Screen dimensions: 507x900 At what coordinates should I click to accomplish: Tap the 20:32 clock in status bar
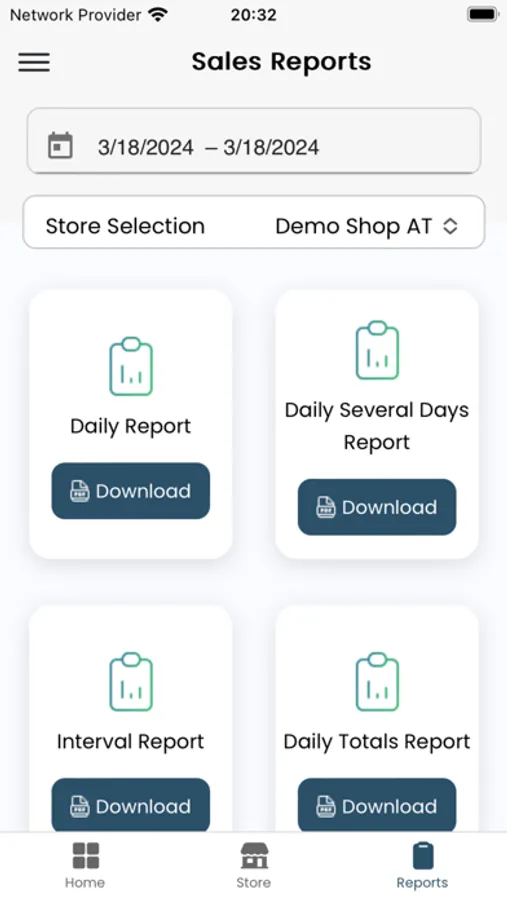pos(253,14)
